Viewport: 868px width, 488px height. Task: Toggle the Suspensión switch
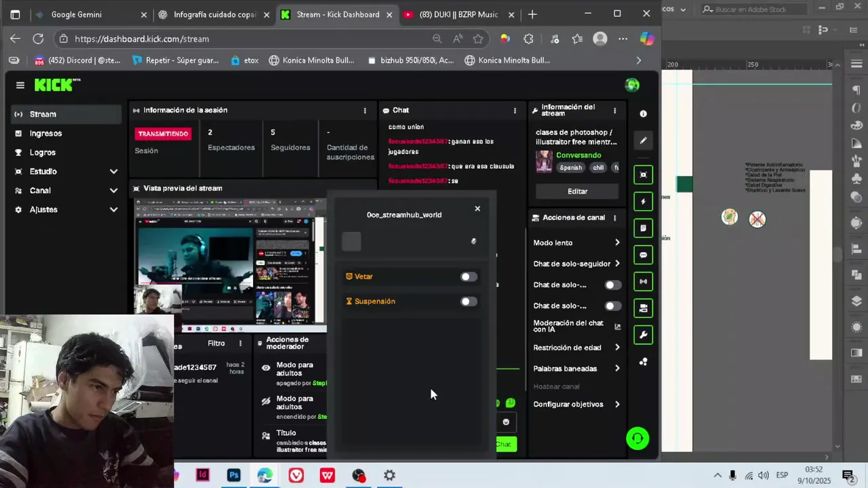tap(469, 302)
